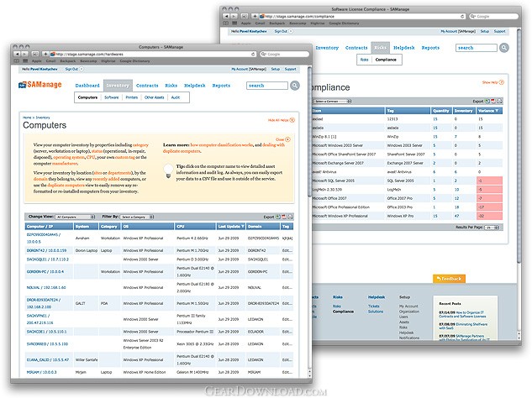Screen dimensions: 532x398
Task: Select the Inventory tab in the Computers window
Action: tap(118, 86)
